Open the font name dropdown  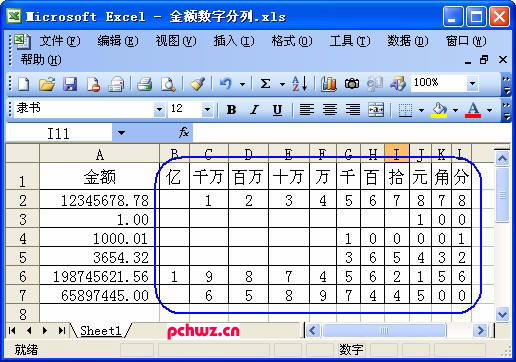click(159, 109)
